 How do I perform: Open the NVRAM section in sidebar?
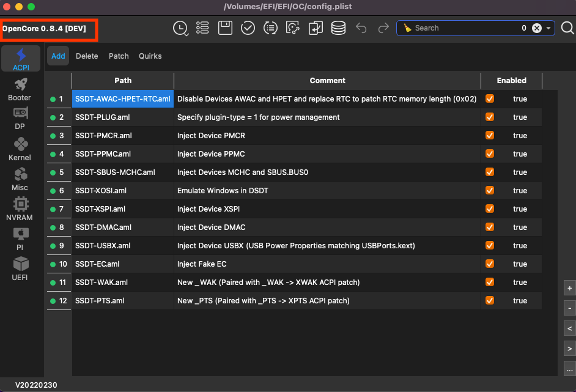click(x=20, y=209)
